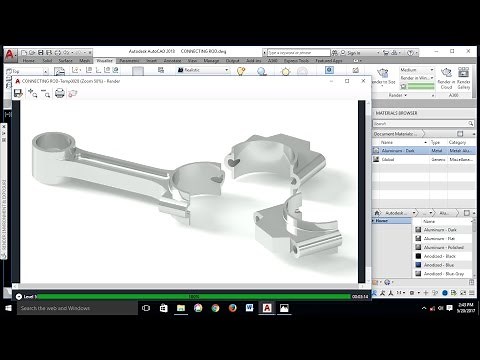Viewport: 480px width, 360px height.
Task: Select Aluminum - Flat in library list
Action: coord(443,238)
